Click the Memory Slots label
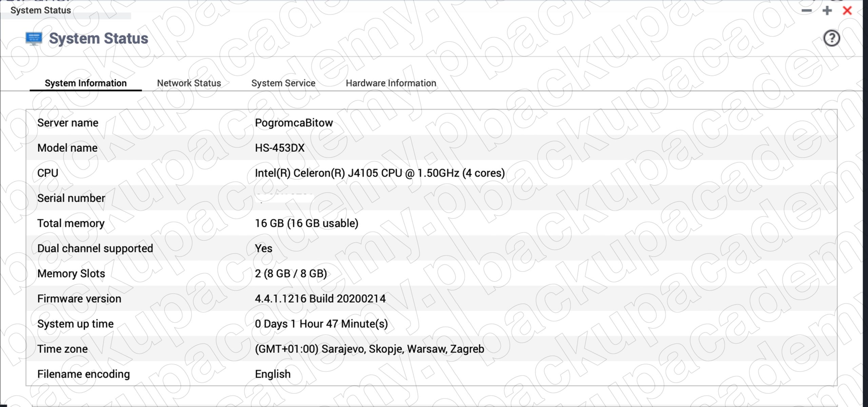 [71, 273]
